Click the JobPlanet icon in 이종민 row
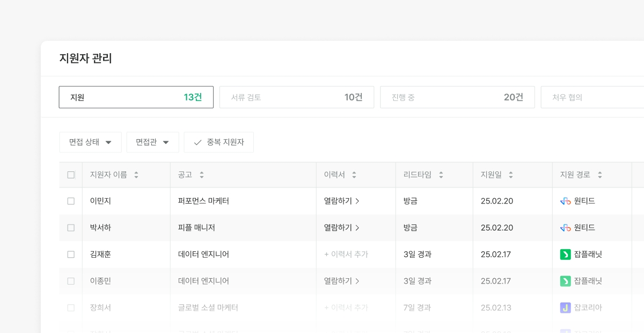 (565, 281)
